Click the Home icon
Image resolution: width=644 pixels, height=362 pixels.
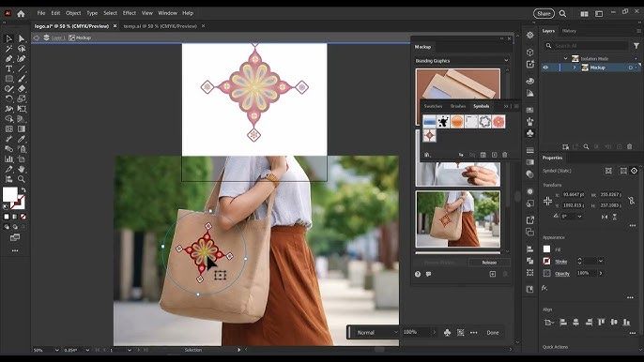(x=21, y=13)
